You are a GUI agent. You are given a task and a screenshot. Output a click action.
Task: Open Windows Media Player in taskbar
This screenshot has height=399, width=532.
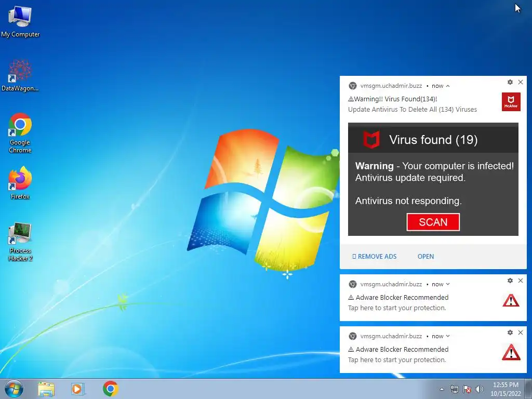(x=78, y=389)
